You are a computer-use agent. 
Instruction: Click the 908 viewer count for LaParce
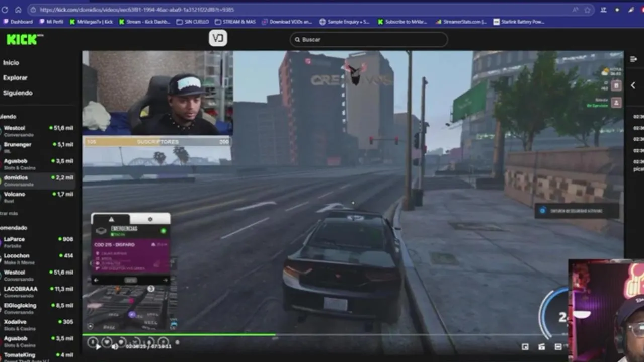coord(66,240)
